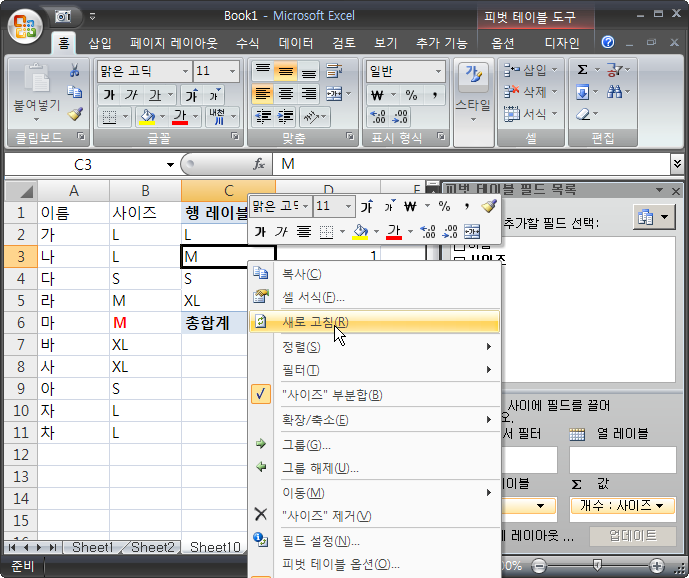The width and height of the screenshot is (689, 578).
Task: Click the zoom slider handle
Action: (x=597, y=565)
